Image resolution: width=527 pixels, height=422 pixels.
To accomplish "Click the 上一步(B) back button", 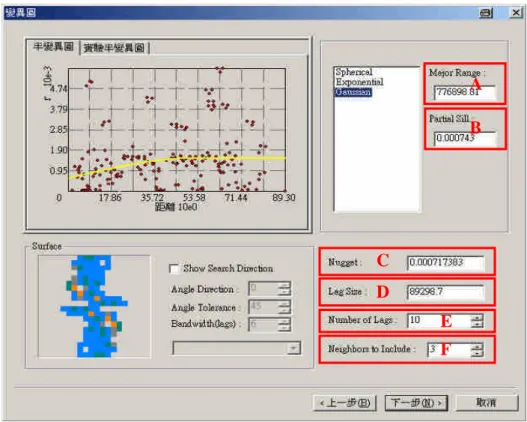I will 345,403.
